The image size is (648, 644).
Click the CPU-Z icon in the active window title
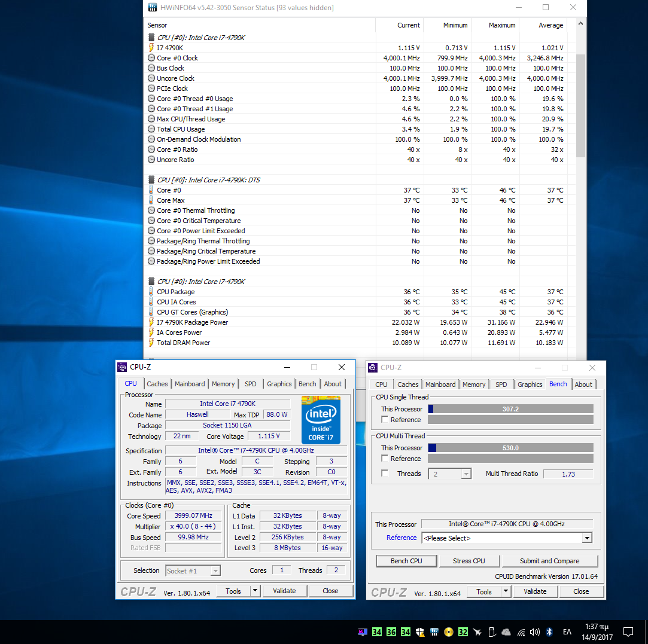tap(122, 367)
